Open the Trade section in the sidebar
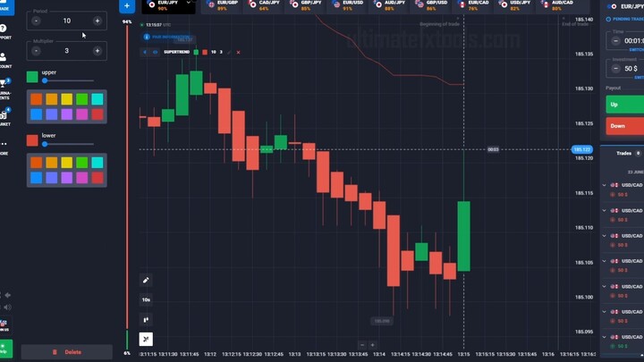This screenshot has width=644, height=362. [5, 7]
